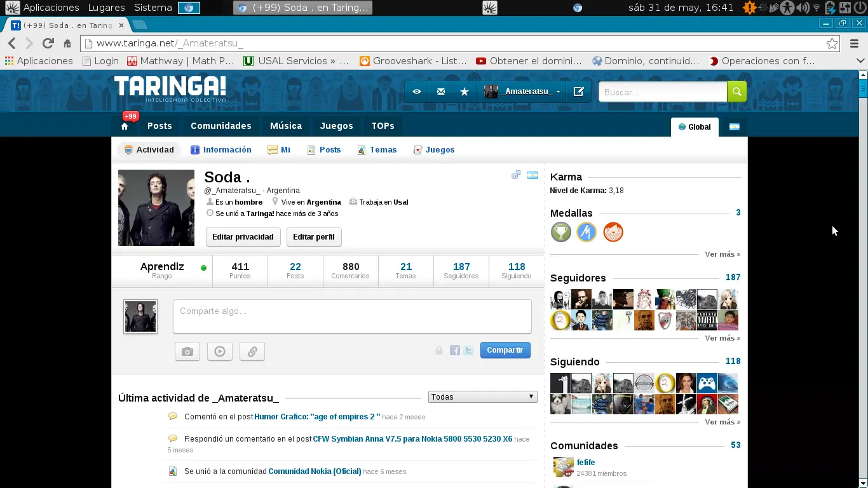Image resolution: width=868 pixels, height=488 pixels.
Task: Click Ver más under Seguidores
Action: (x=722, y=338)
